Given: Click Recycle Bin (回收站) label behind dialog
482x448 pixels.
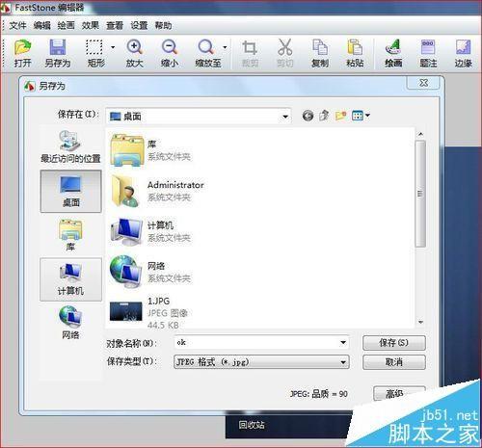Looking at the screenshot, I should [252, 425].
